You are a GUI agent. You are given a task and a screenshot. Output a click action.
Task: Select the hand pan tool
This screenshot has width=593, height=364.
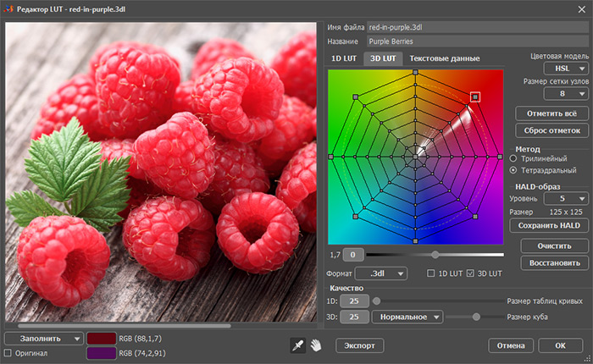click(316, 345)
